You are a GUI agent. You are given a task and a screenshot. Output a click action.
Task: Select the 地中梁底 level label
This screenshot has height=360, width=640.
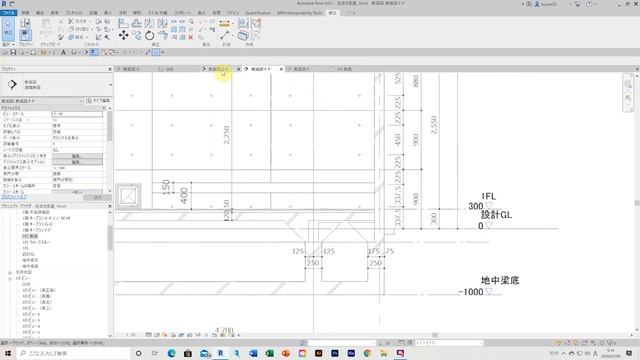tap(500, 280)
